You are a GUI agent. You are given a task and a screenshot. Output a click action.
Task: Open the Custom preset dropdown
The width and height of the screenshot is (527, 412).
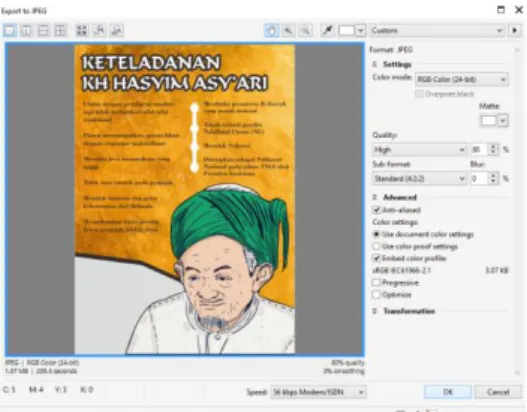click(x=437, y=31)
